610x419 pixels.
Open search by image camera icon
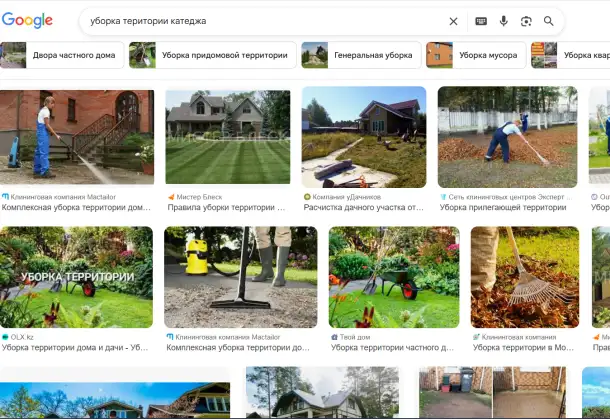526,21
